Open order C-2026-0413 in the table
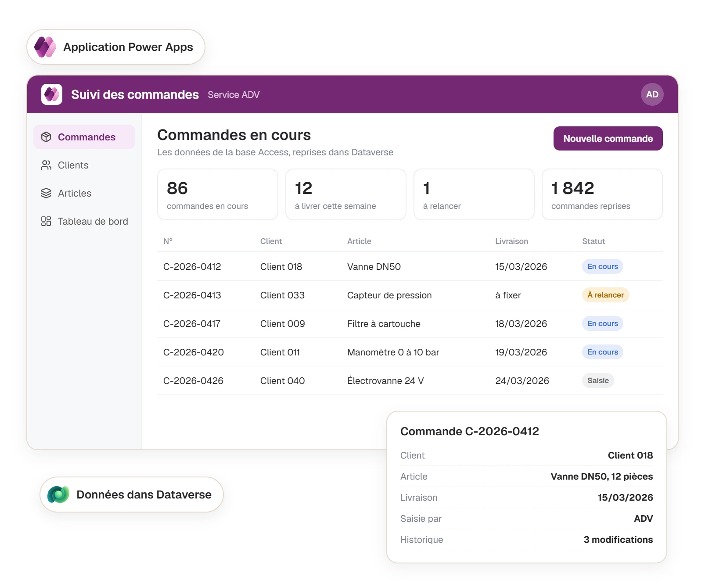Image resolution: width=705 pixels, height=588 pixels. pos(410,295)
